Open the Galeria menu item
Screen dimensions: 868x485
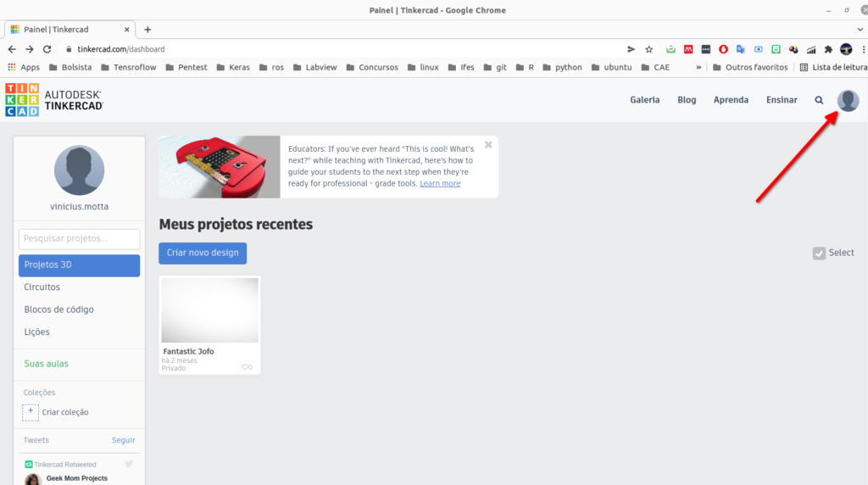[x=645, y=100]
